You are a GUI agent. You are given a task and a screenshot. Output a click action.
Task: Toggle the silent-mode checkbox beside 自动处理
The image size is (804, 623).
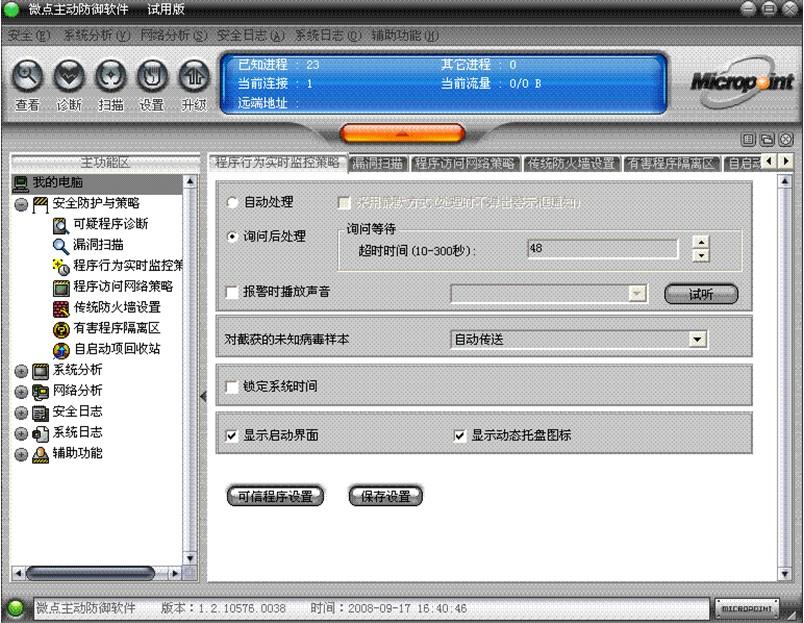click(x=344, y=203)
